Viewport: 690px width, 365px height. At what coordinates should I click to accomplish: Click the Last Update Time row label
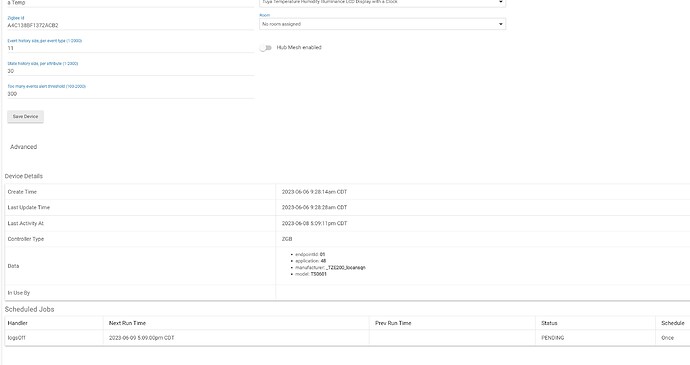[x=29, y=207]
